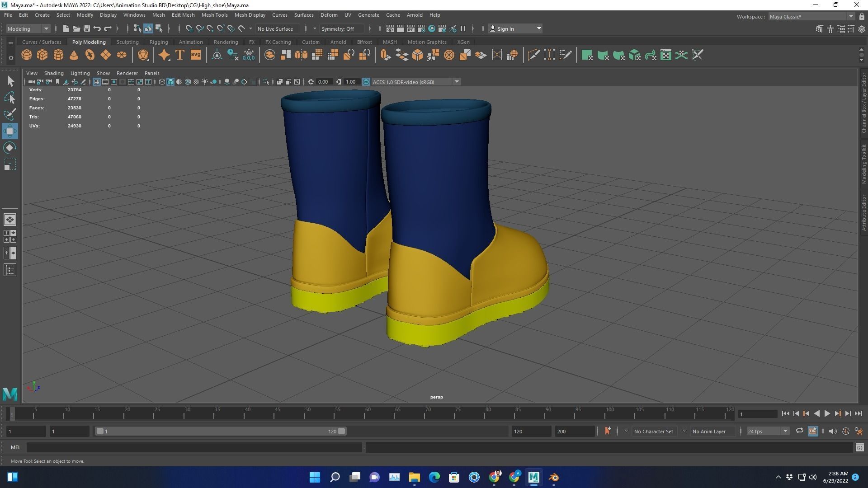Open the Sign In dropdown arrow
Viewport: 868px width, 488px height.
[x=539, y=28]
